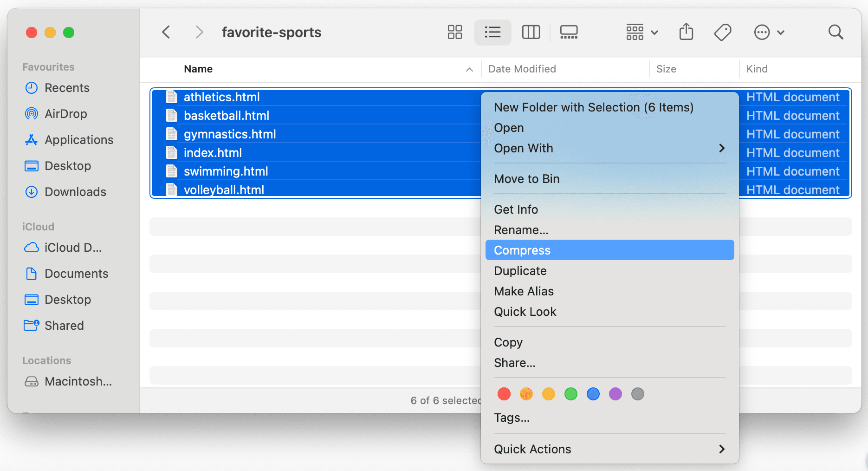
Task: Click the basketball.html file icon
Action: (172, 115)
